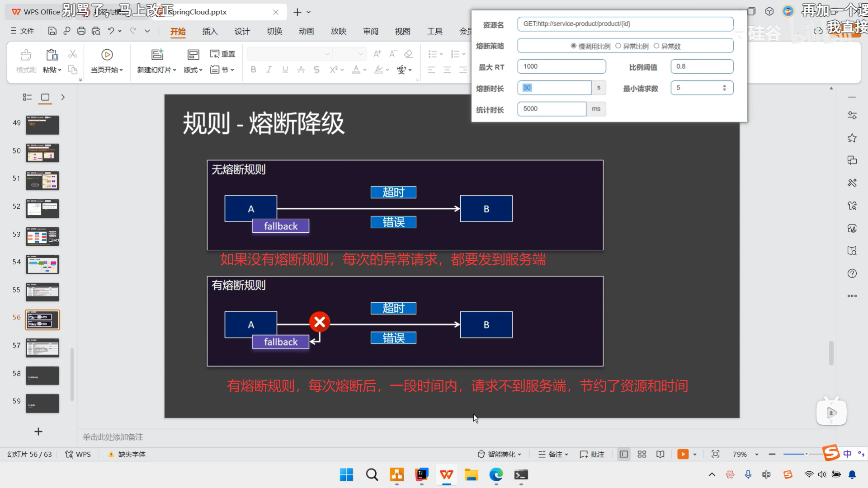Viewport: 868px width, 488px height.
Task: Expand the 版式 layout dropdown
Action: (193, 70)
